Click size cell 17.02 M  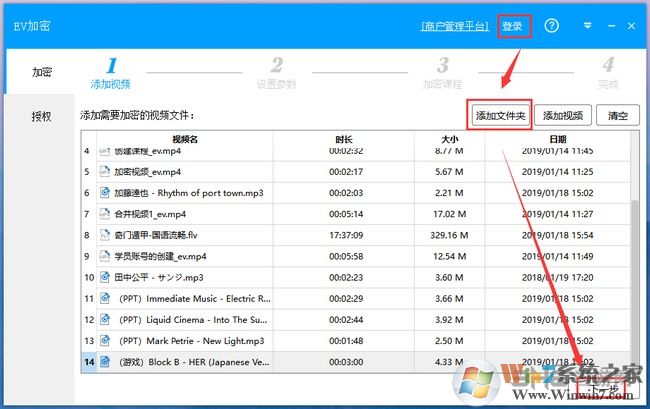click(449, 214)
